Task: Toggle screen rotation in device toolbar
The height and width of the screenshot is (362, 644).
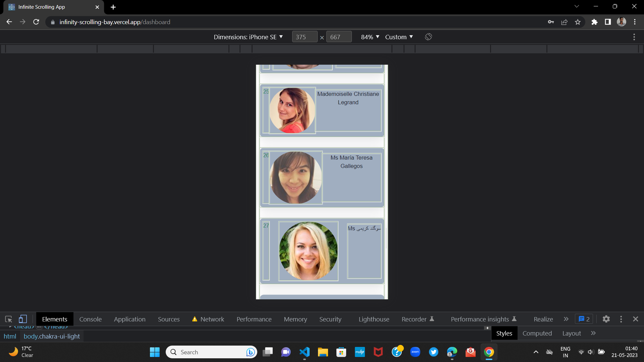Action: point(428,37)
